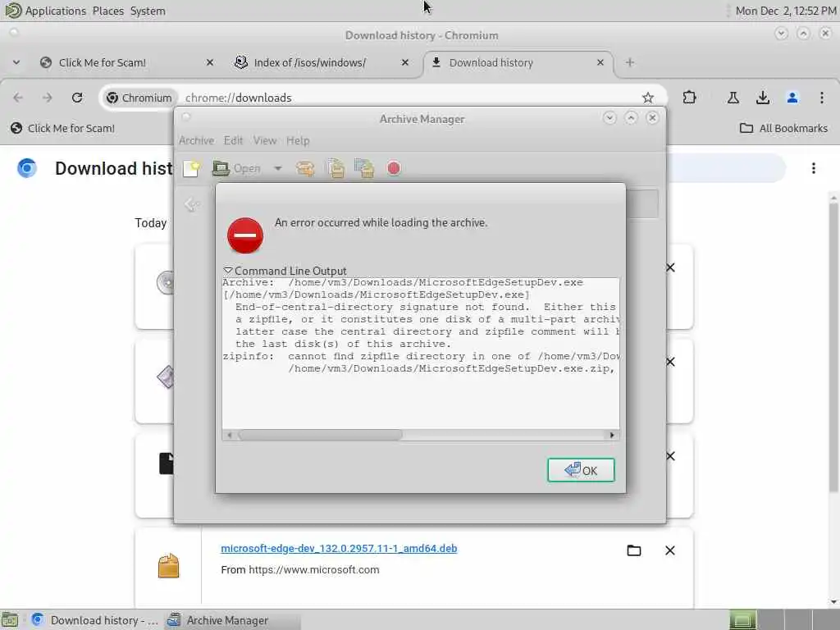840x630 pixels.
Task: Close the Index of /isos/windows/ tab
Action: (x=405, y=62)
